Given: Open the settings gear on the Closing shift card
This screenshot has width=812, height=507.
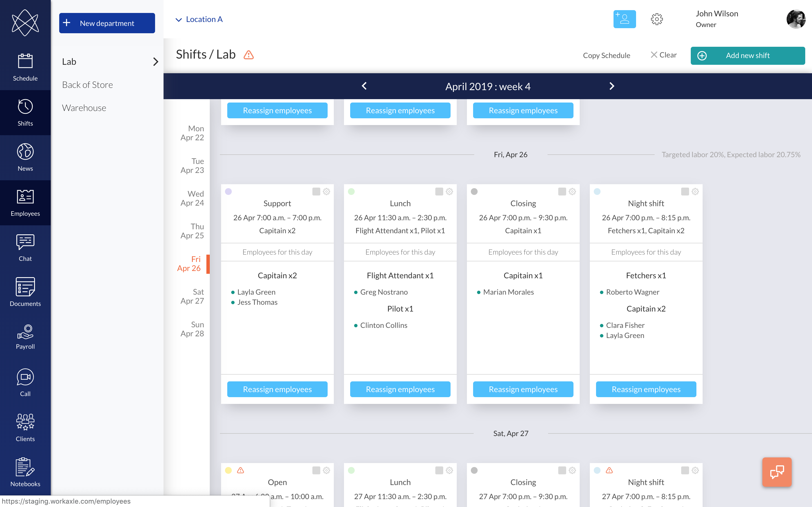Looking at the screenshot, I should 572,192.
